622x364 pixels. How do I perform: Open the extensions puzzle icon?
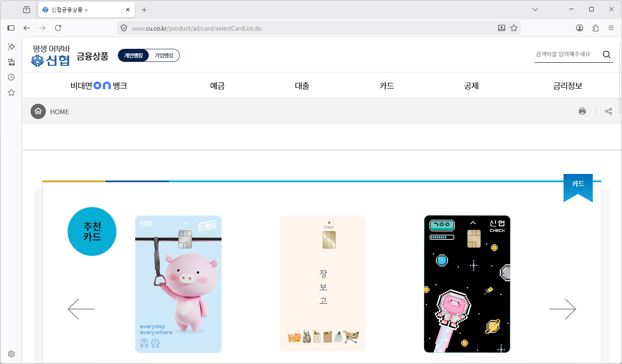tap(595, 28)
